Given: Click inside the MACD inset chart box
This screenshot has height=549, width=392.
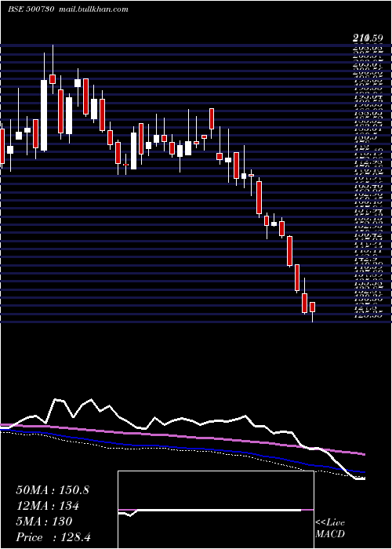Looking at the screenshot, I should (x=216, y=510).
